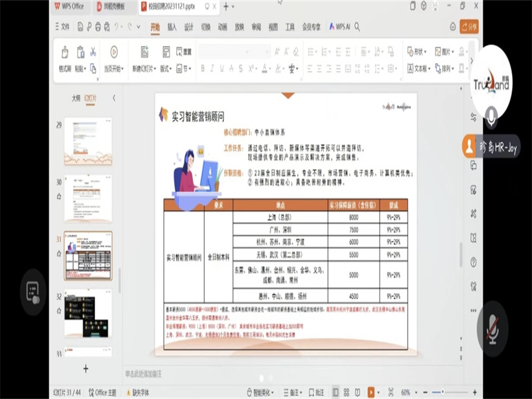Click the Format Painter (格式刷) icon
This screenshot has height=399, width=532.
click(65, 53)
